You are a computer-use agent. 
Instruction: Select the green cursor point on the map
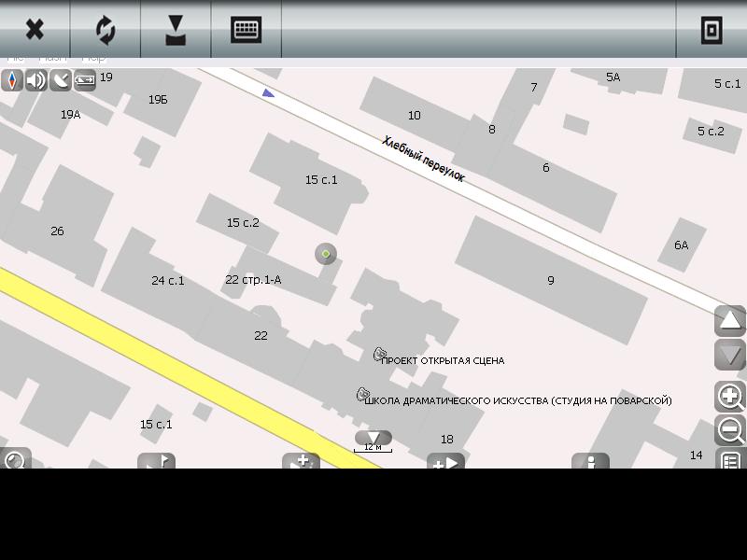click(x=325, y=254)
